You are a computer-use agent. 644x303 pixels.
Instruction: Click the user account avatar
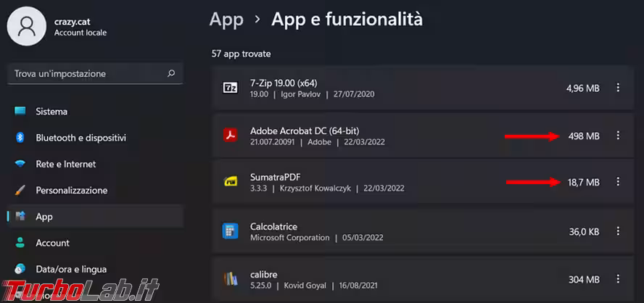[x=27, y=26]
